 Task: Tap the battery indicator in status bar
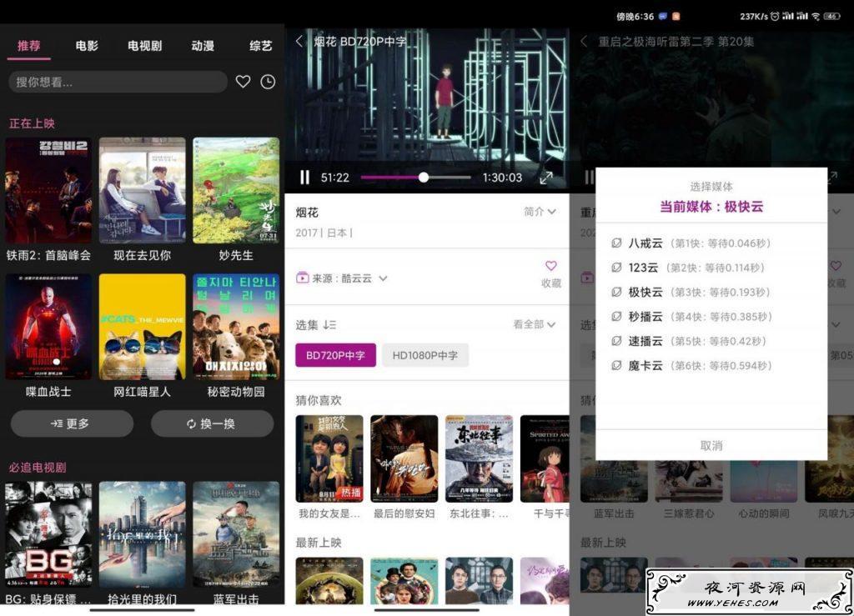[x=831, y=17]
